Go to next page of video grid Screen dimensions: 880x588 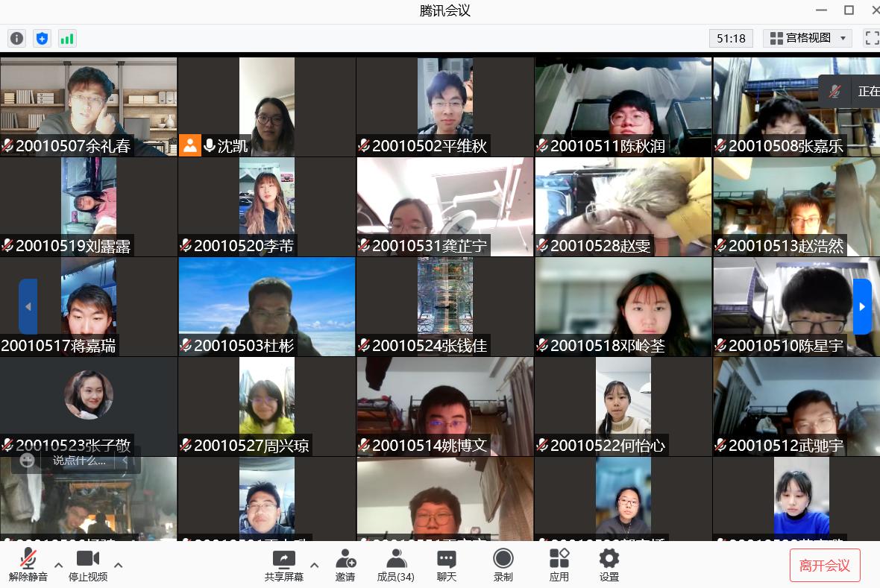point(862,306)
